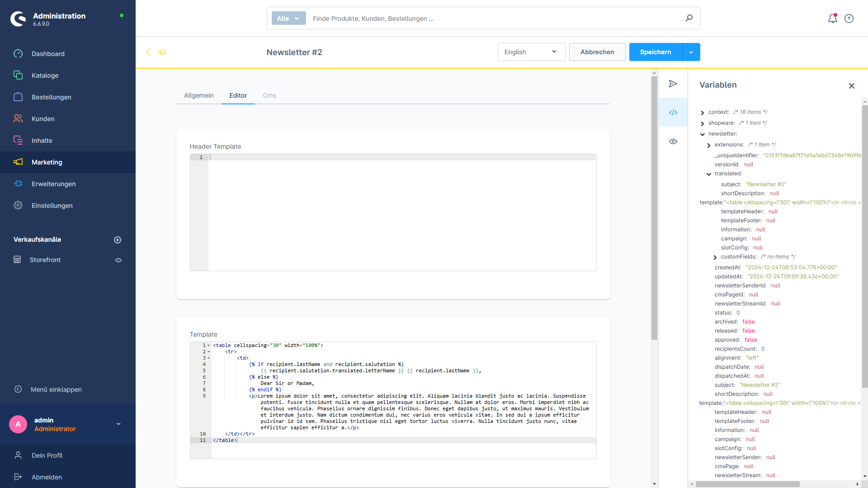This screenshot has height=488, width=868.
Task: Open Dein Profil link
Action: click(47, 455)
